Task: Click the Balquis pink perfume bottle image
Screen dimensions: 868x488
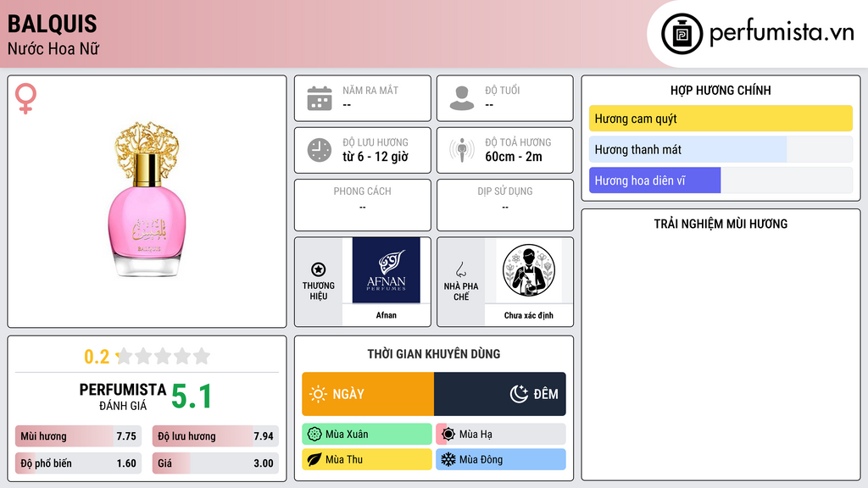Action: coord(147,199)
